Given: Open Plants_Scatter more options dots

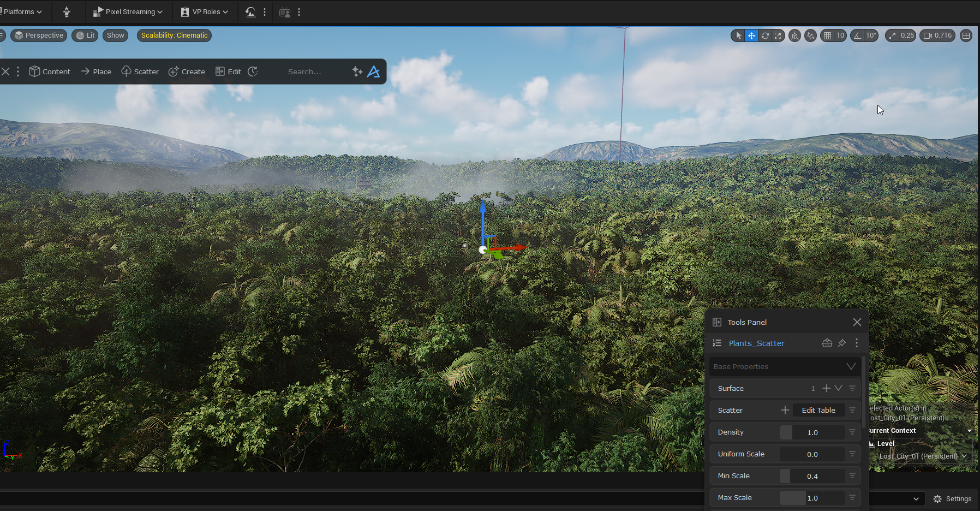Looking at the screenshot, I should coord(857,343).
